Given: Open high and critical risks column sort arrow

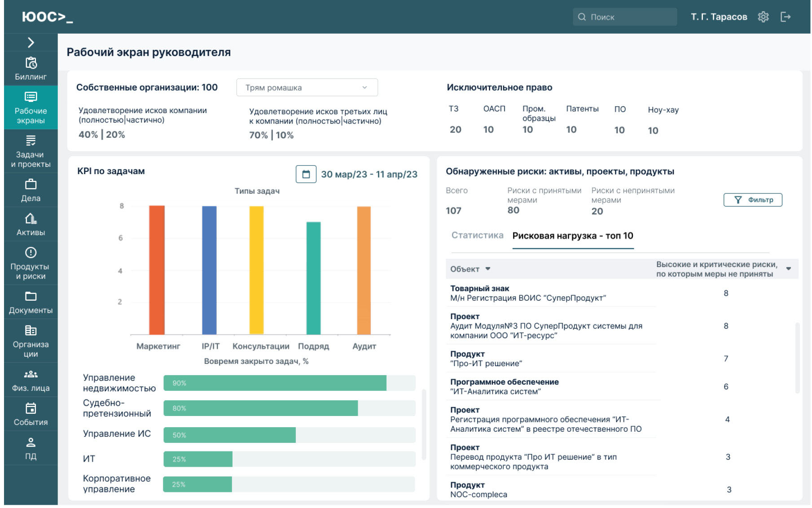Looking at the screenshot, I should click(x=788, y=269).
